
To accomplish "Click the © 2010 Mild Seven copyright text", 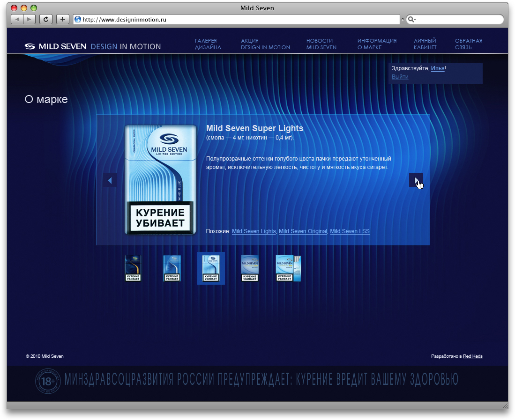I will point(45,356).
